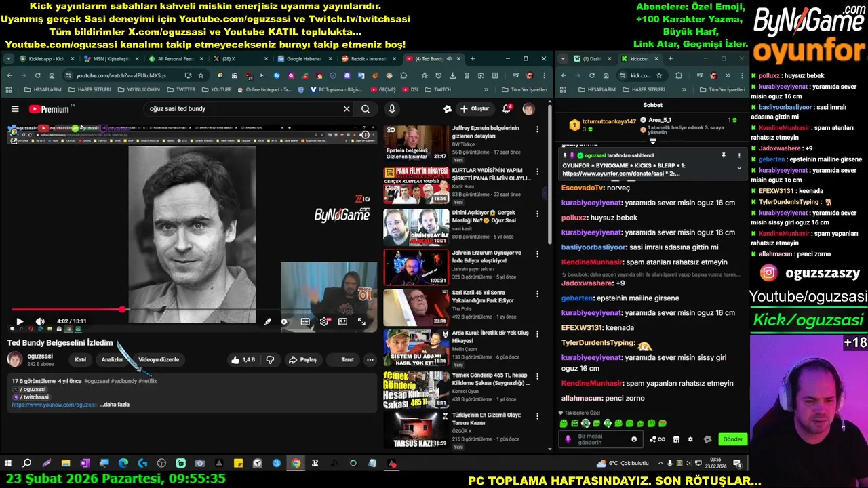Open pinned message options in Kick chat
The height and width of the screenshot is (488, 868).
coord(739,156)
